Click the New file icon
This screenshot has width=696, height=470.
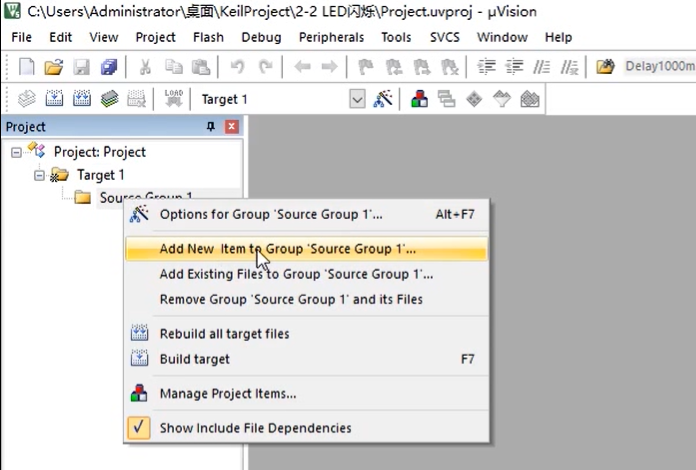[x=27, y=67]
